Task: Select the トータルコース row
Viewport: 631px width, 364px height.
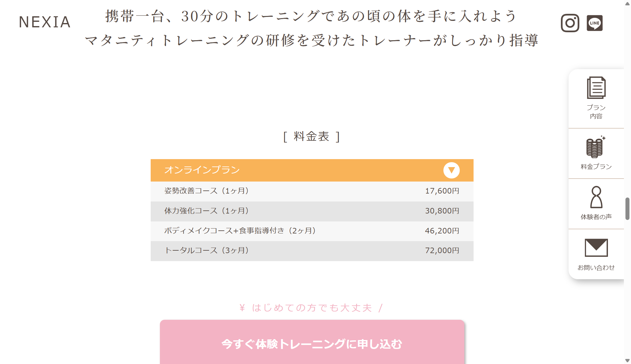Action: point(312,251)
